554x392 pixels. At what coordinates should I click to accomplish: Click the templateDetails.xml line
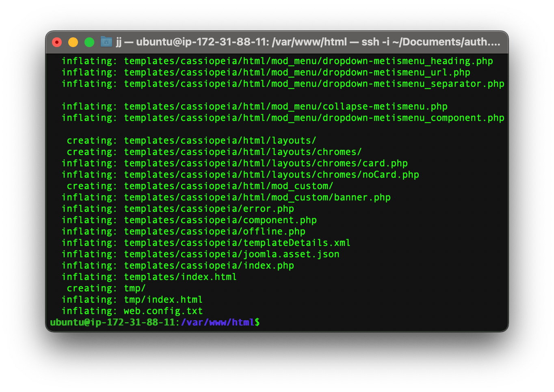point(206,243)
